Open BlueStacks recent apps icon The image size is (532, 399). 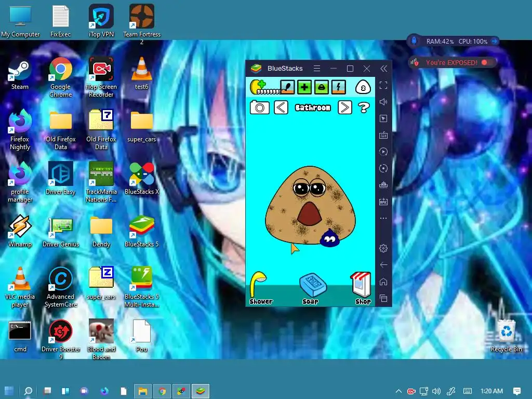383,298
